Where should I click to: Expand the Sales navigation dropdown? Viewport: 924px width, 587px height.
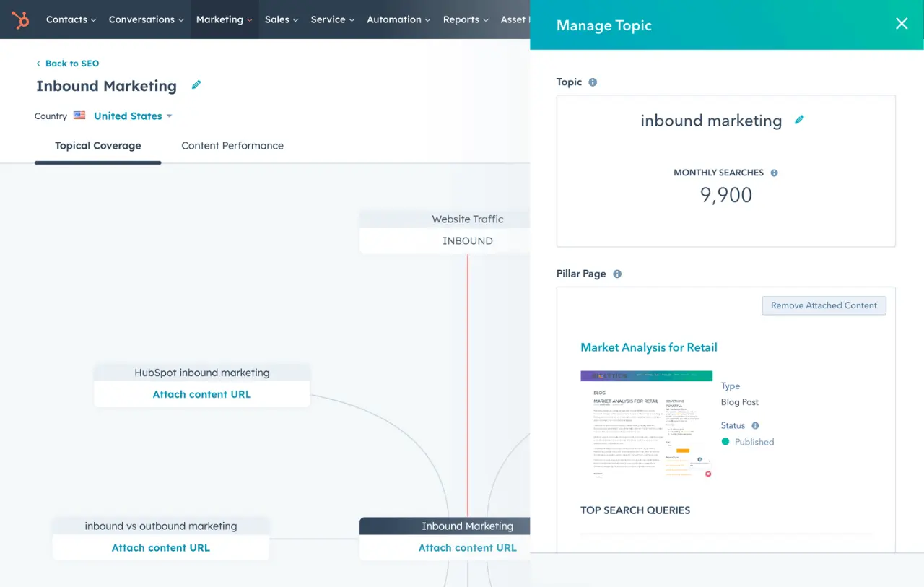(x=282, y=19)
